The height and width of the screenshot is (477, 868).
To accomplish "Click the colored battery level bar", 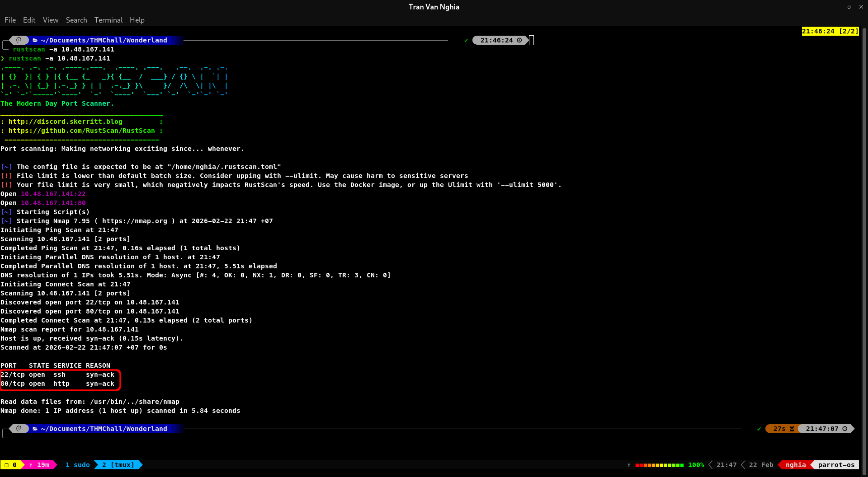I will pos(659,465).
